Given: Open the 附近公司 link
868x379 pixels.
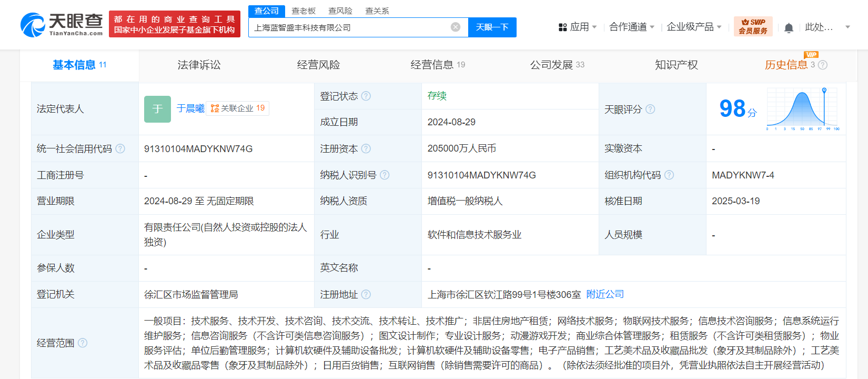Looking at the screenshot, I should click(605, 294).
